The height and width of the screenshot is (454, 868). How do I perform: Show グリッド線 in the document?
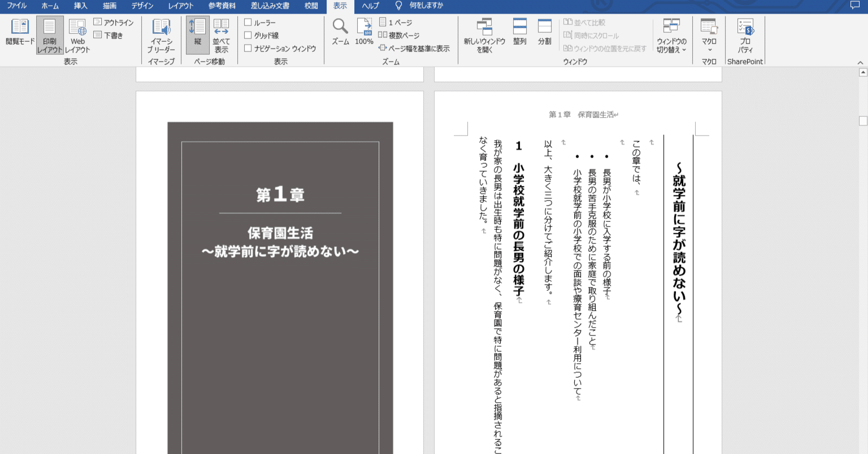248,34
